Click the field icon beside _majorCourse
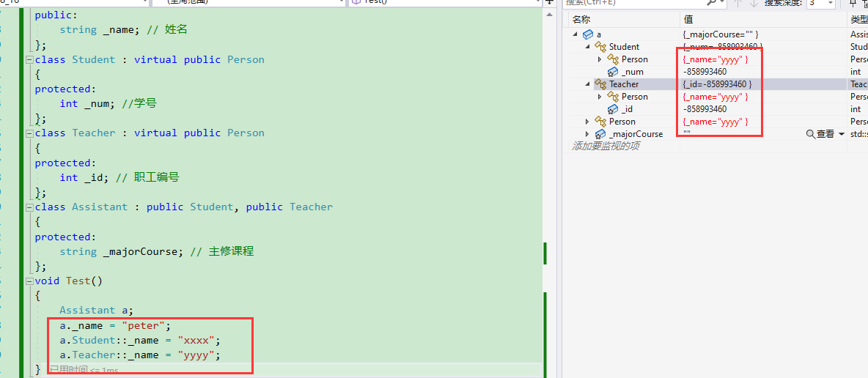This screenshot has width=868, height=378. pos(600,134)
